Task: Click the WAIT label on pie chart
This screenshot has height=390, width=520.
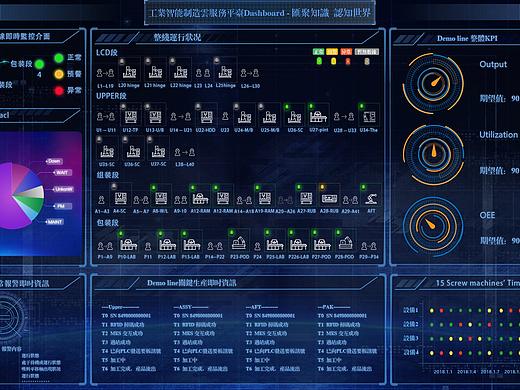Action: 62,172
